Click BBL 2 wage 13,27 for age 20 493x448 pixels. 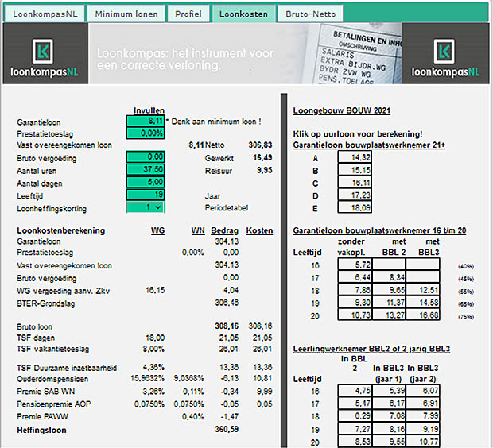pos(390,315)
